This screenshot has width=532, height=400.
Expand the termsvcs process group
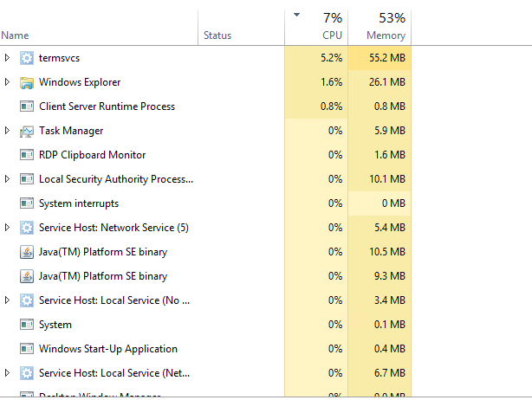[8, 58]
